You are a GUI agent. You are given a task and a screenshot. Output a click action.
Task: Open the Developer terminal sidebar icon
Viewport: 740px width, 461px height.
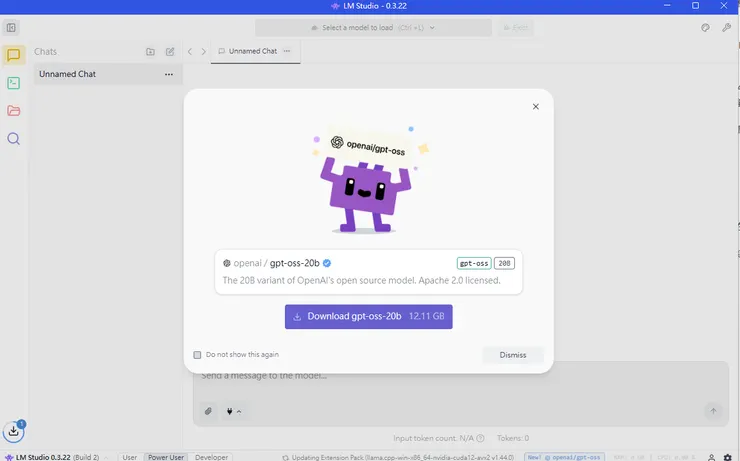pyautogui.click(x=14, y=83)
